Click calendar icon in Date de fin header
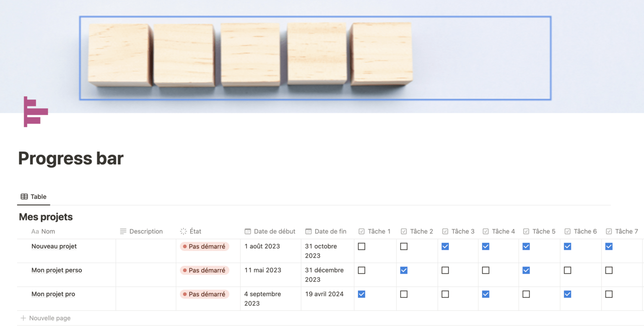Screen dimensions: 644x332 (309, 231)
